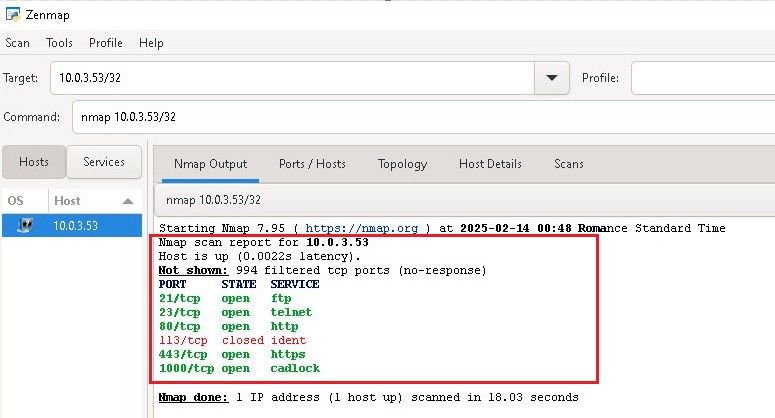Click the ident service text

pos(288,340)
